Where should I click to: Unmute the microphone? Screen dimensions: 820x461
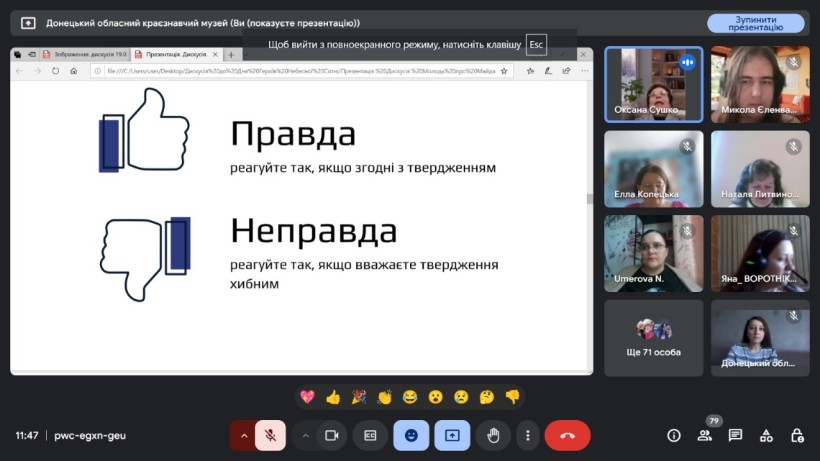click(x=270, y=435)
